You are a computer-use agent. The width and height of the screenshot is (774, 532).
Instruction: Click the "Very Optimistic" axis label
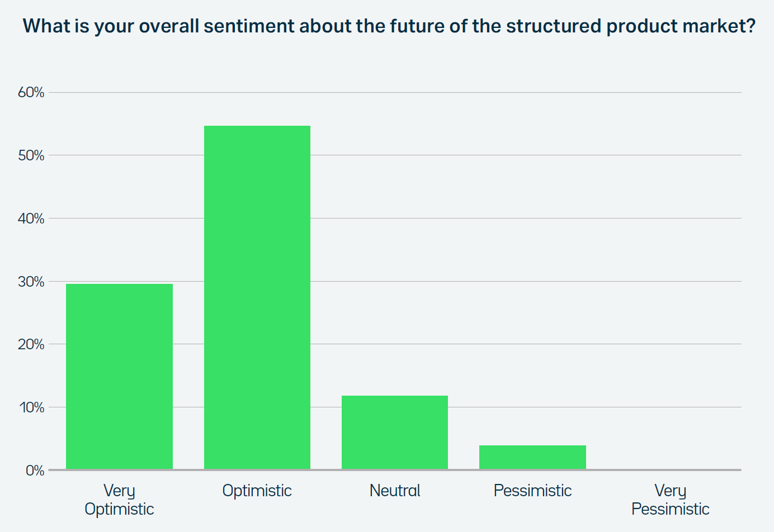click(x=119, y=500)
